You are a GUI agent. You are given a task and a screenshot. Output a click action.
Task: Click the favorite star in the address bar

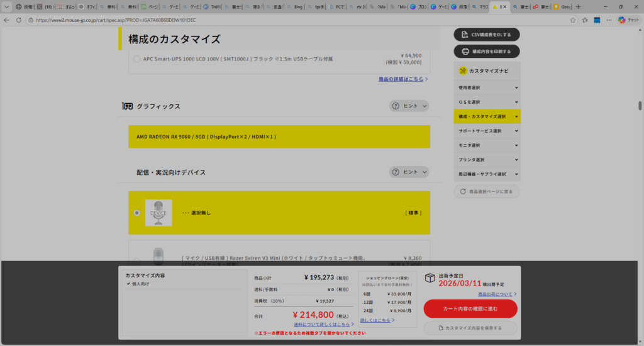[573, 20]
